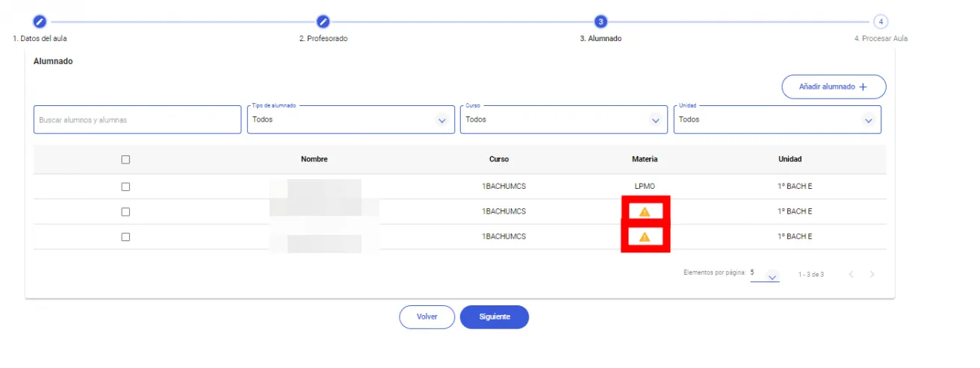Click the pencil icon for Datos del aula
Screen dimensions: 980x368
tap(40, 22)
